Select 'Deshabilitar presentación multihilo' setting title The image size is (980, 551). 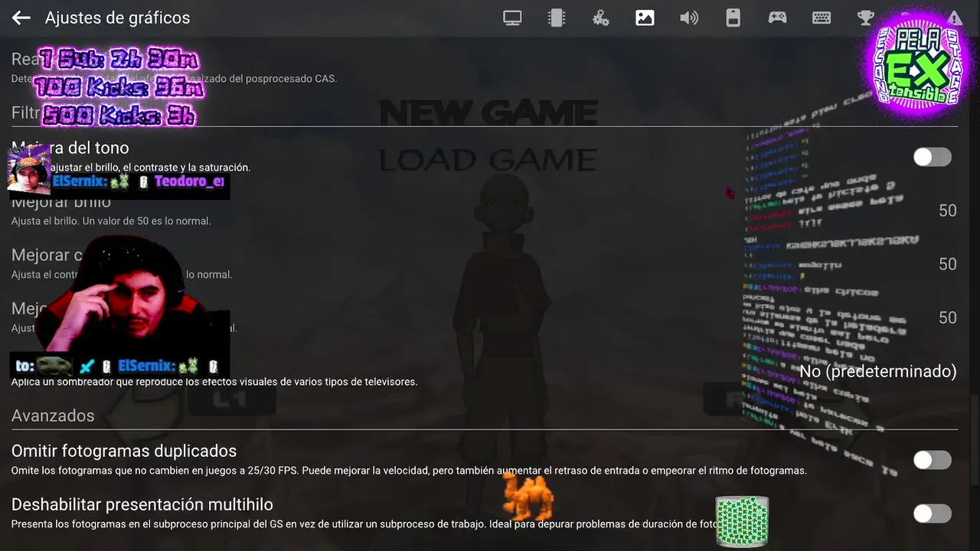coord(142,504)
